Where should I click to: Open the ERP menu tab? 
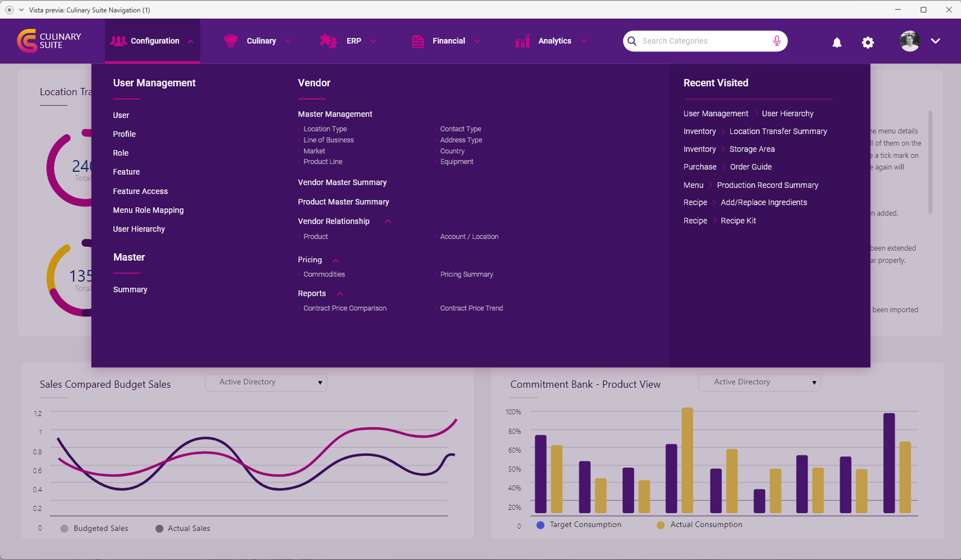(348, 41)
